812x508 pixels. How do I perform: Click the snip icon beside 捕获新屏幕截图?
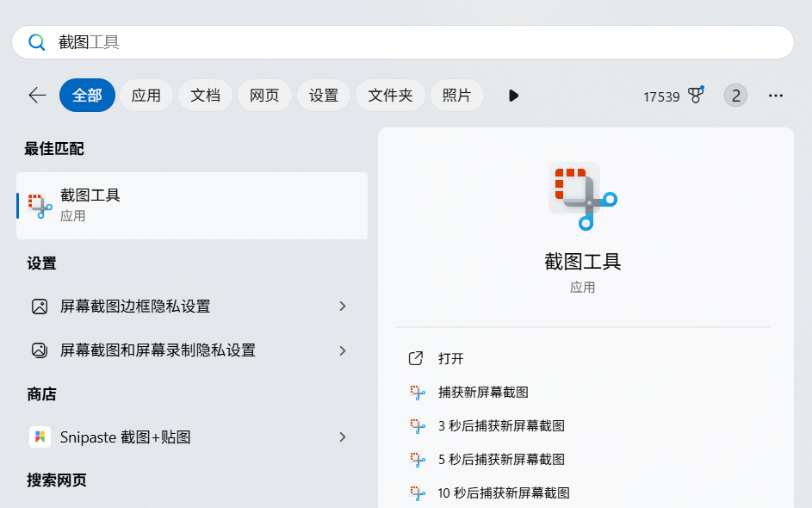click(418, 393)
